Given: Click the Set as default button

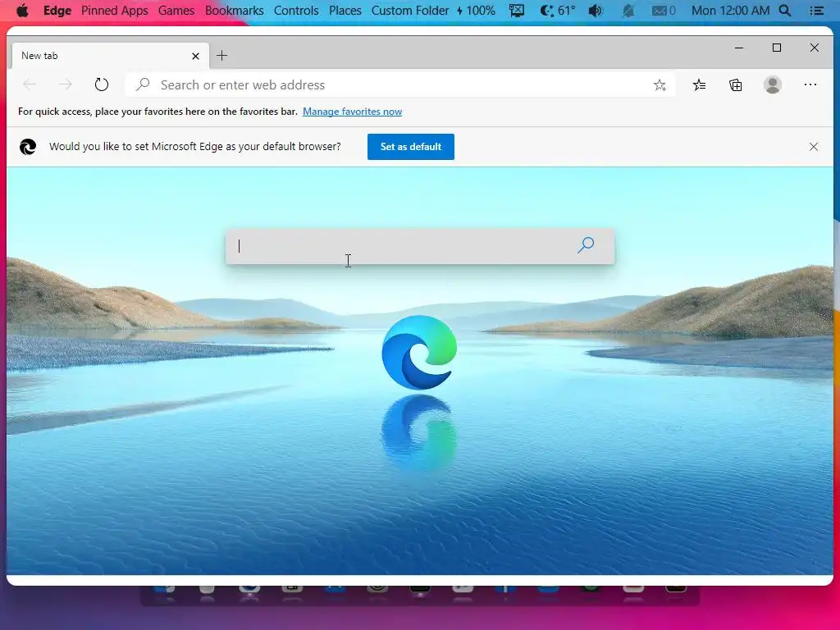Looking at the screenshot, I should point(411,147).
